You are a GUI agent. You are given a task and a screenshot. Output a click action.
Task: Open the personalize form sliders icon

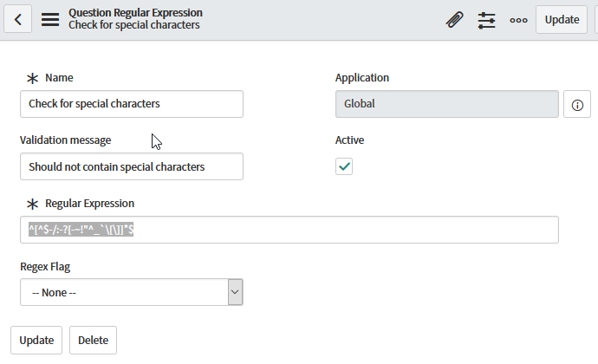click(486, 20)
